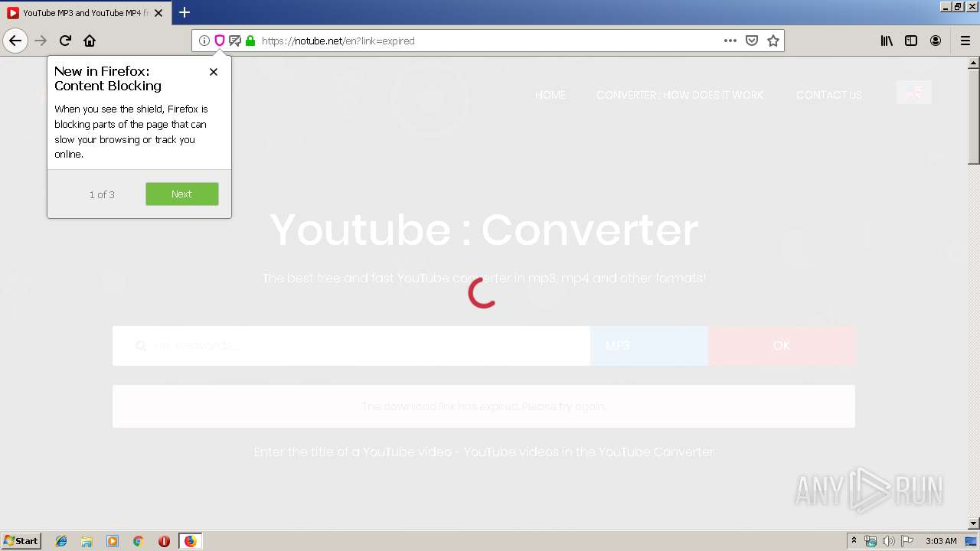Click the red OK convert button
This screenshot has height=551, width=980.
[782, 346]
